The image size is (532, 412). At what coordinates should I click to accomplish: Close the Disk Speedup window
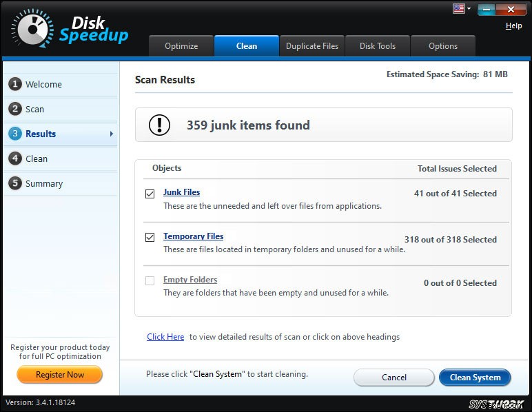511,10
